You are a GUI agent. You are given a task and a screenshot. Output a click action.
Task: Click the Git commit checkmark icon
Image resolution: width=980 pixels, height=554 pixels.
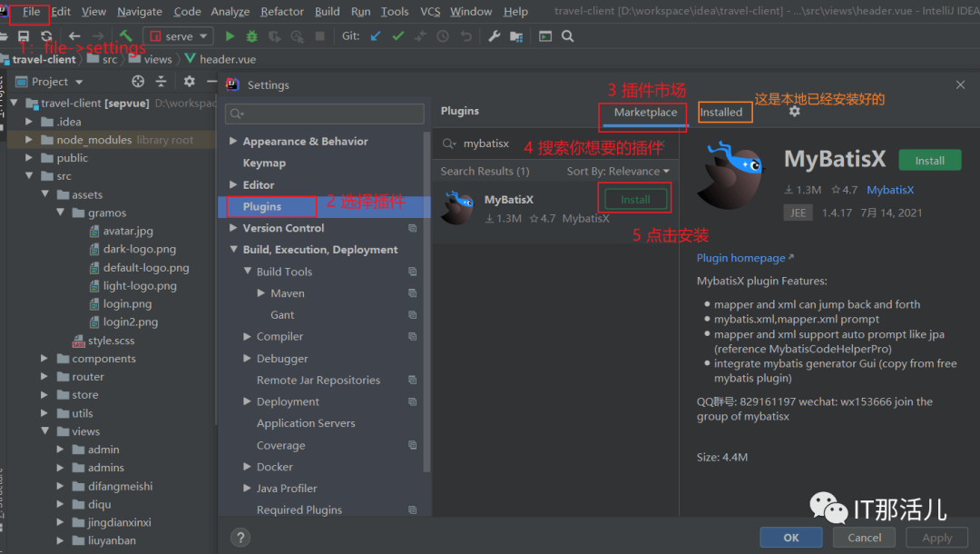coord(397,36)
